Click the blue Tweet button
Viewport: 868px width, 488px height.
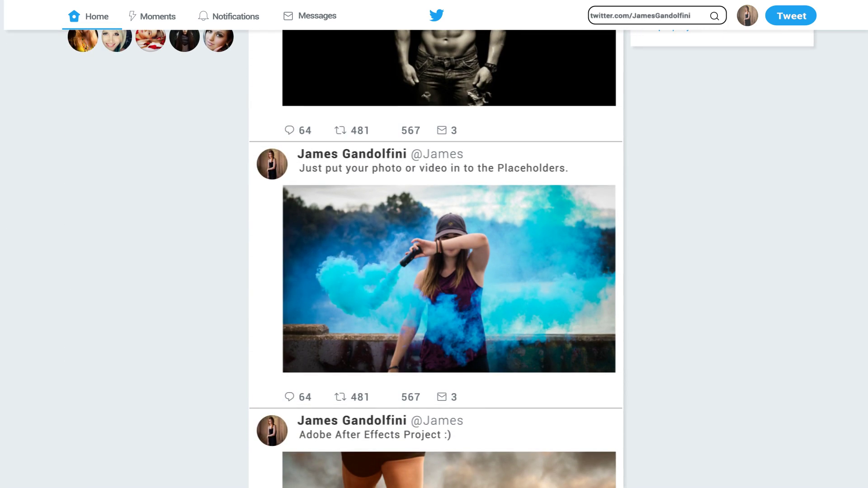(x=791, y=16)
